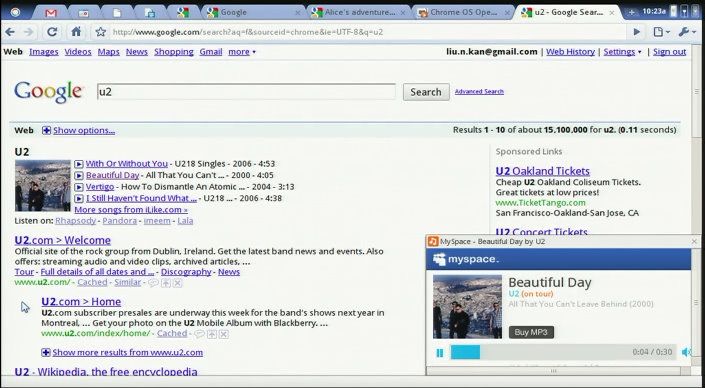The image size is (705, 388).
Task: Click the U2 band thumbnail in results
Action: click(x=43, y=186)
